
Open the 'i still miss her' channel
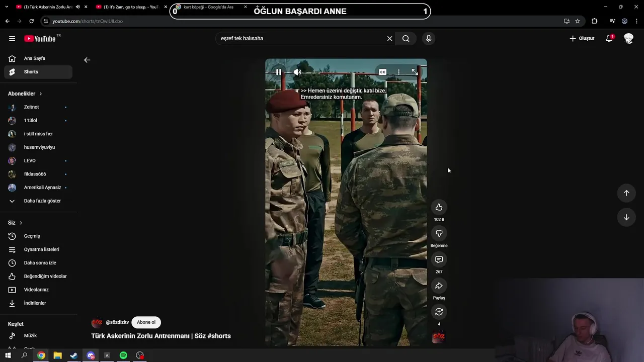[x=38, y=134]
